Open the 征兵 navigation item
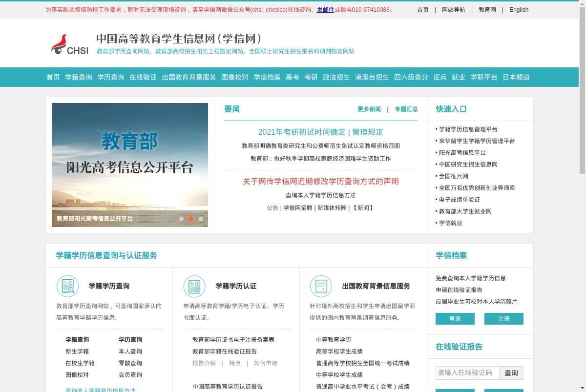The height and width of the screenshot is (392, 586). [x=440, y=77]
